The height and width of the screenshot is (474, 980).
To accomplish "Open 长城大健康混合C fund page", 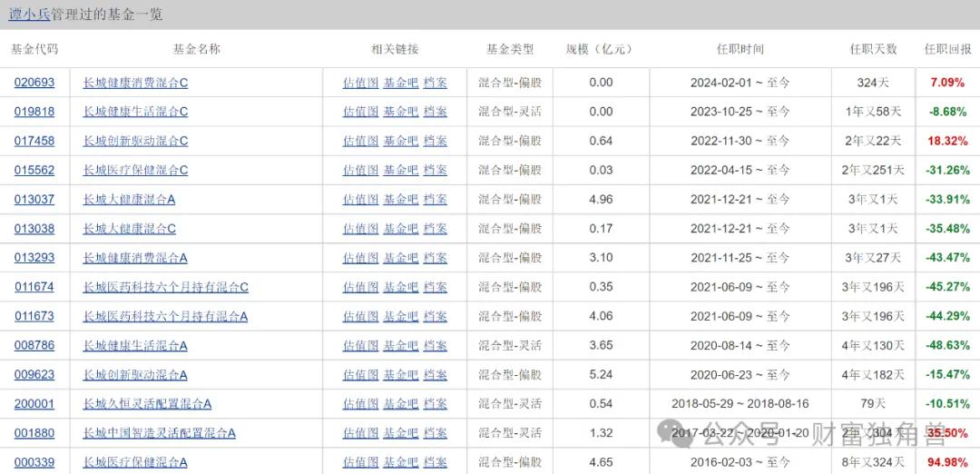I will tap(130, 229).
